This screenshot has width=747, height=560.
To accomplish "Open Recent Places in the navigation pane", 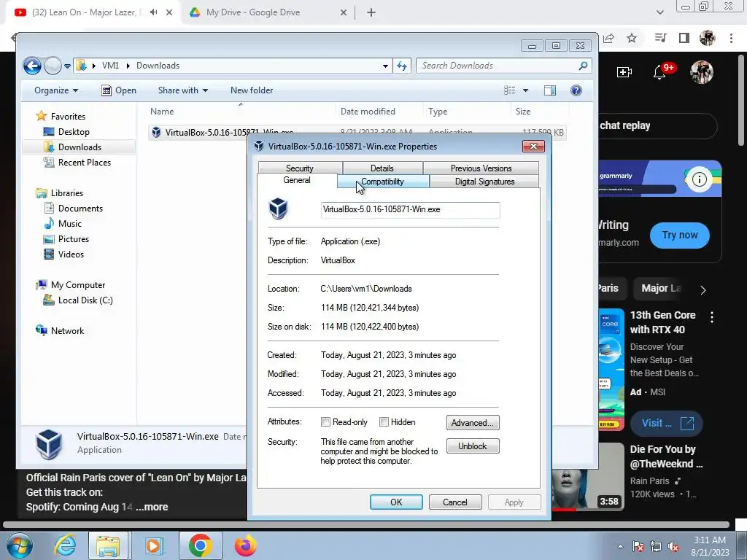I will 77,163.
